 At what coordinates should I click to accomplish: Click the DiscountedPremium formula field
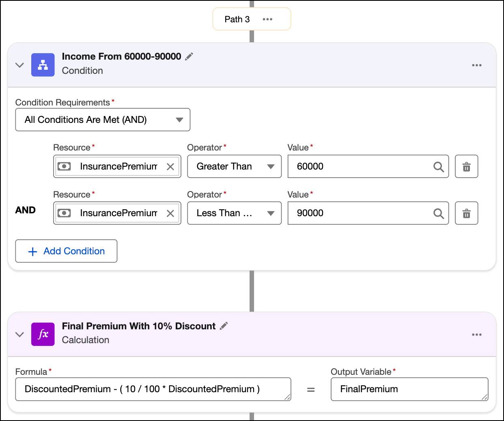153,389
